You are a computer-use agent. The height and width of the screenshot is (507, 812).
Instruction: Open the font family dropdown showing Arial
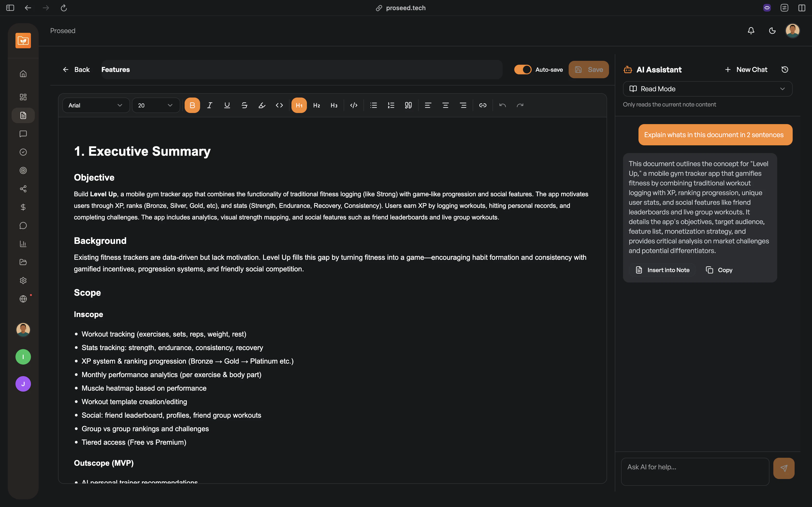coord(95,105)
